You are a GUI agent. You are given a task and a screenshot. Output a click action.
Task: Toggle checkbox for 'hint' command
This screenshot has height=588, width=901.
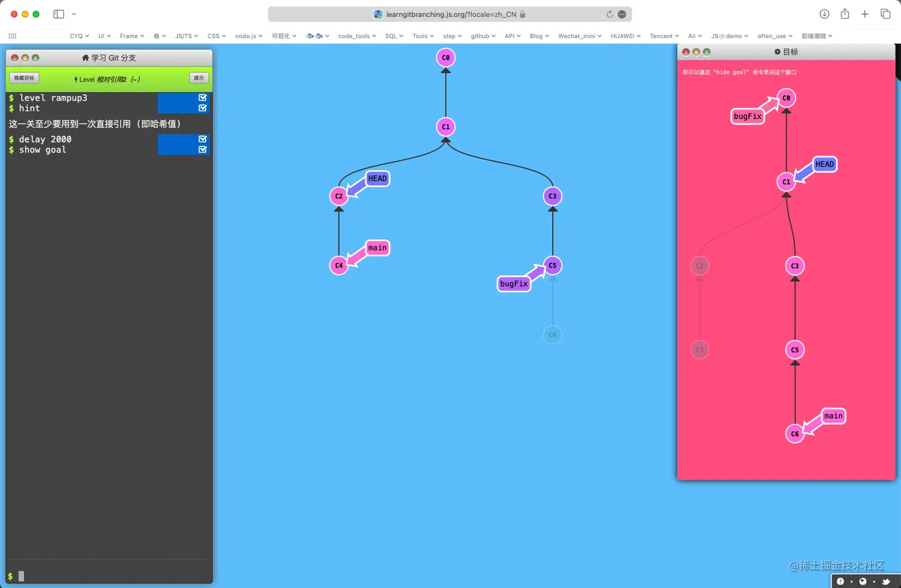pyautogui.click(x=203, y=108)
